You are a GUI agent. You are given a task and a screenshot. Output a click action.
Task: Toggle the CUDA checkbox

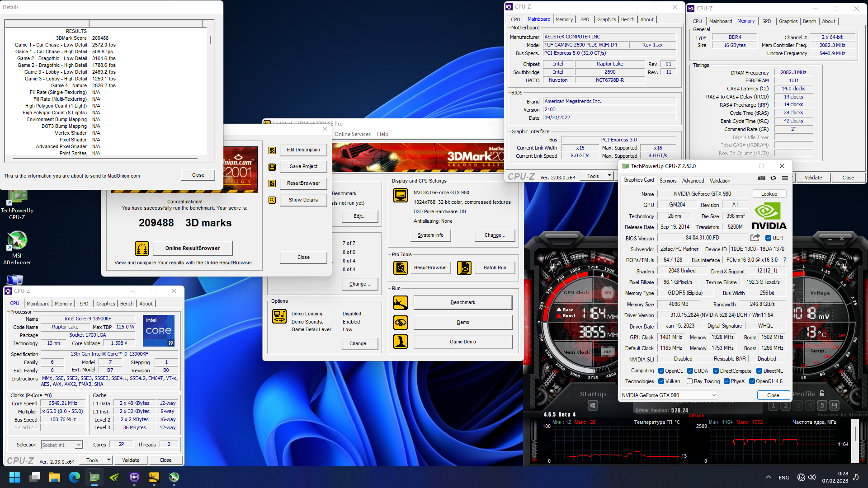(690, 371)
